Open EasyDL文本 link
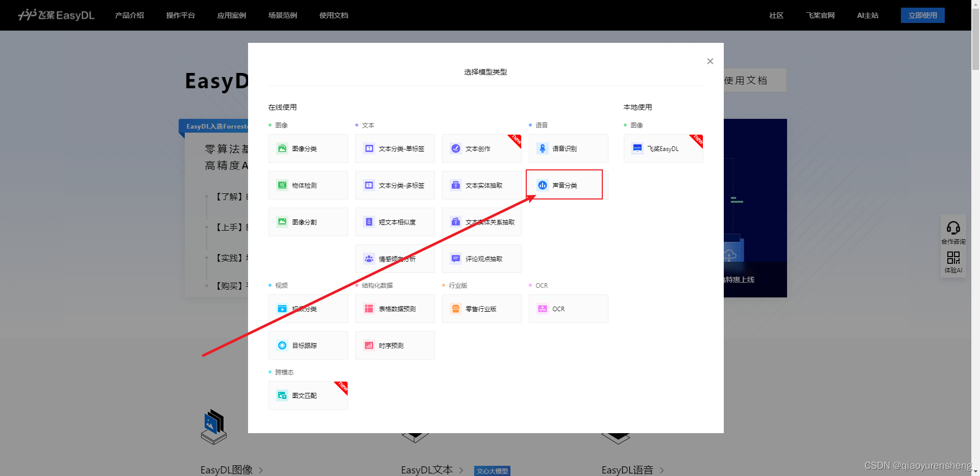The height and width of the screenshot is (476, 980). tap(432, 470)
